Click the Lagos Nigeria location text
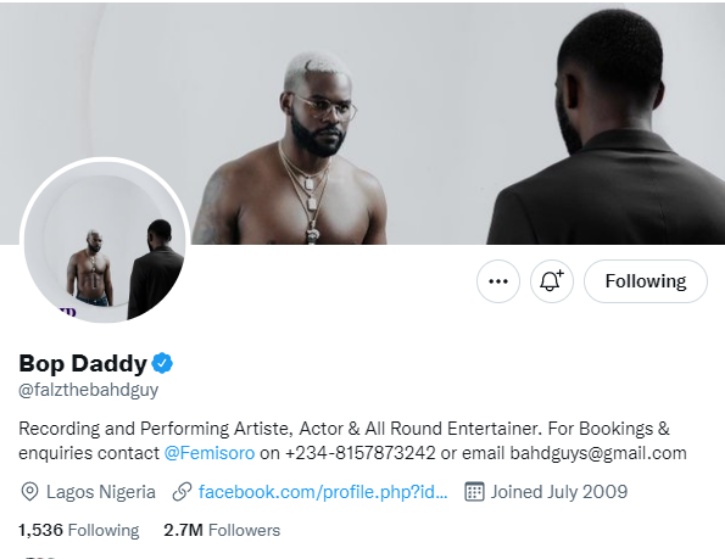 (x=99, y=492)
